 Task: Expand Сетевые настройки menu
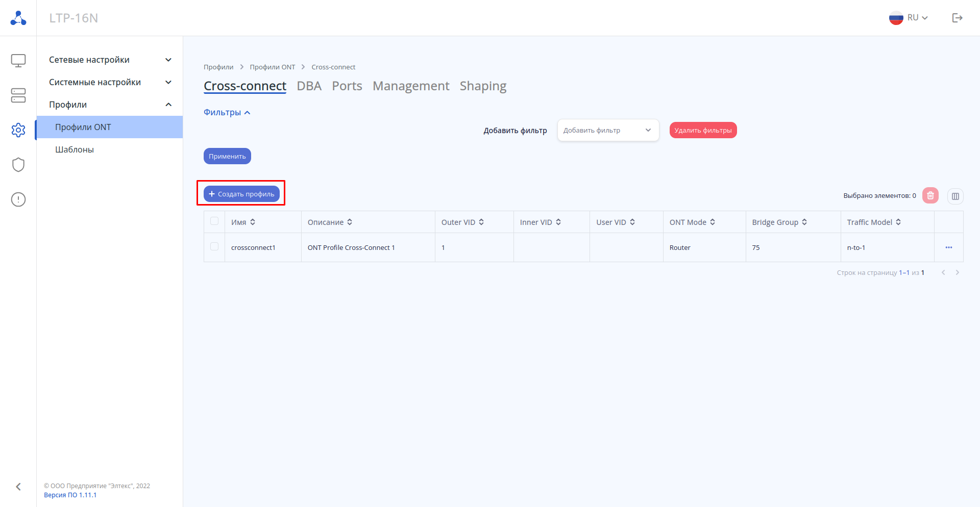[x=110, y=60]
